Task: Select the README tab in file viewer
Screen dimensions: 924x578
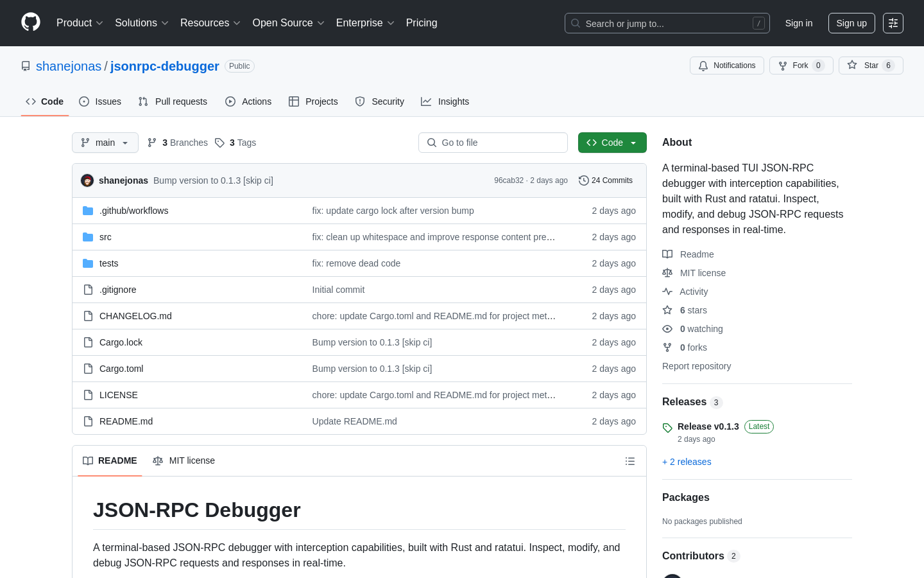Action: 110,460
